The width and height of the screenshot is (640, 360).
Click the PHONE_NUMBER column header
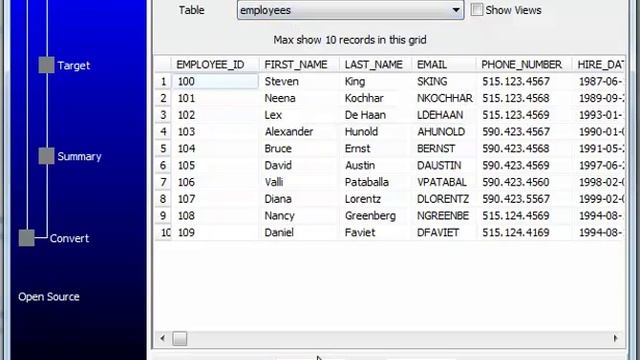(x=524, y=64)
